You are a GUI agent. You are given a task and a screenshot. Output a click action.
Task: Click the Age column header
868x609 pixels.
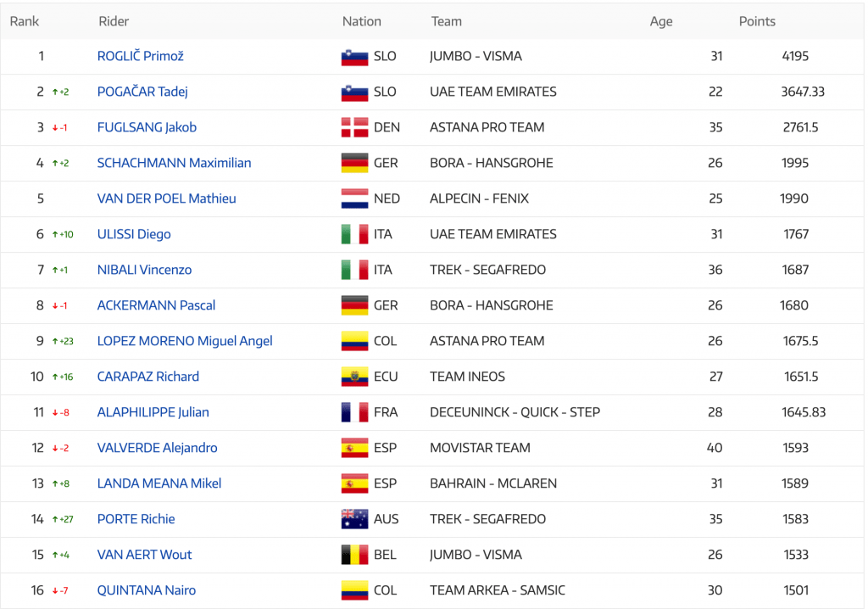[x=661, y=21]
